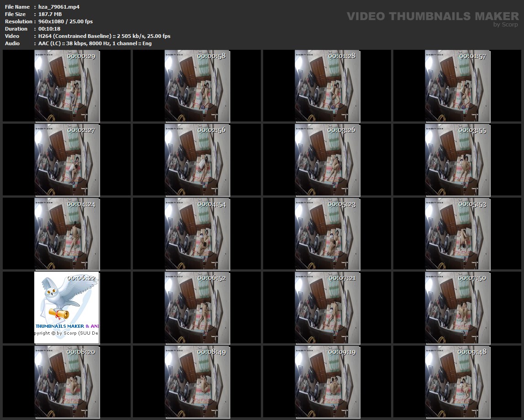The width and height of the screenshot is (524, 420).
Task: Click the Duration value 00:10:18
Action: tap(51, 29)
